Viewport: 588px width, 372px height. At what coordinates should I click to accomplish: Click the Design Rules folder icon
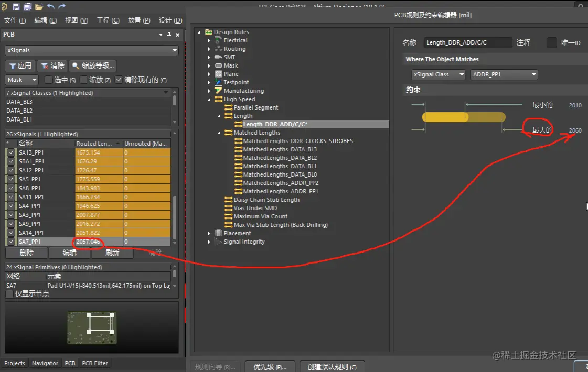[x=208, y=32]
